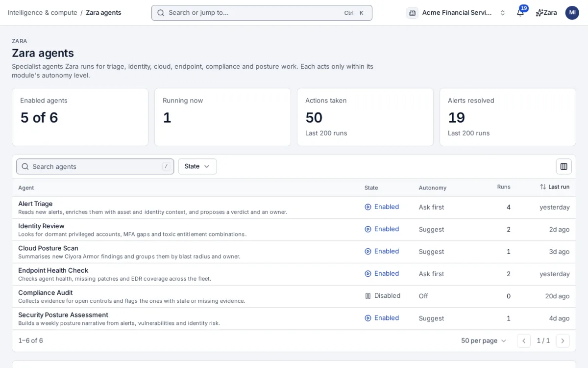Click the slash shortcut hint in Search agents
The height and width of the screenshot is (368, 588).
pos(166,166)
